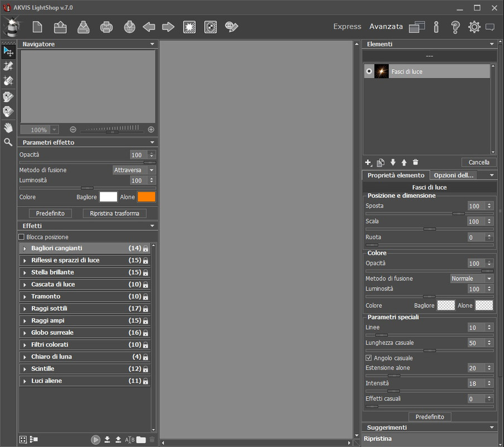Switch to Express mode
504x447 pixels.
point(347,26)
